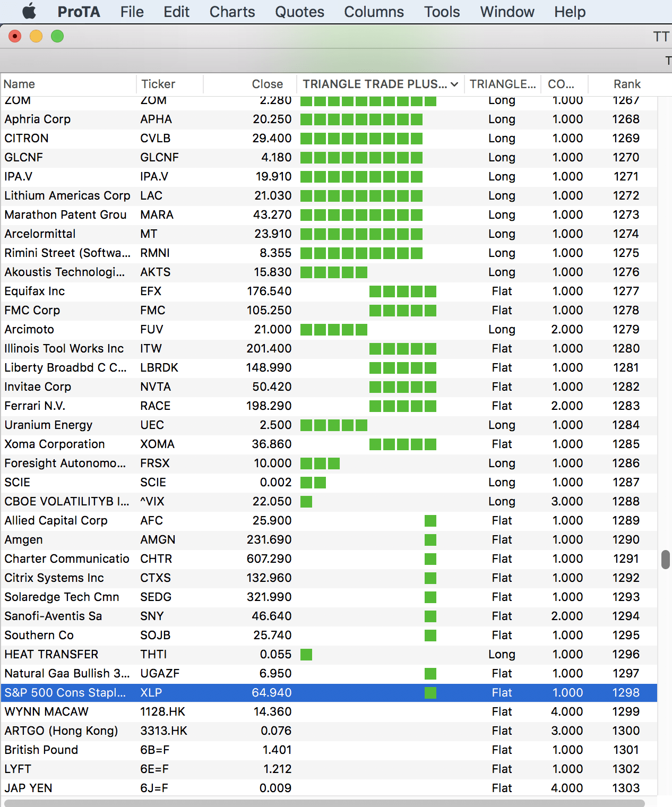
Task: Select the British Pound row
Action: coord(329,750)
